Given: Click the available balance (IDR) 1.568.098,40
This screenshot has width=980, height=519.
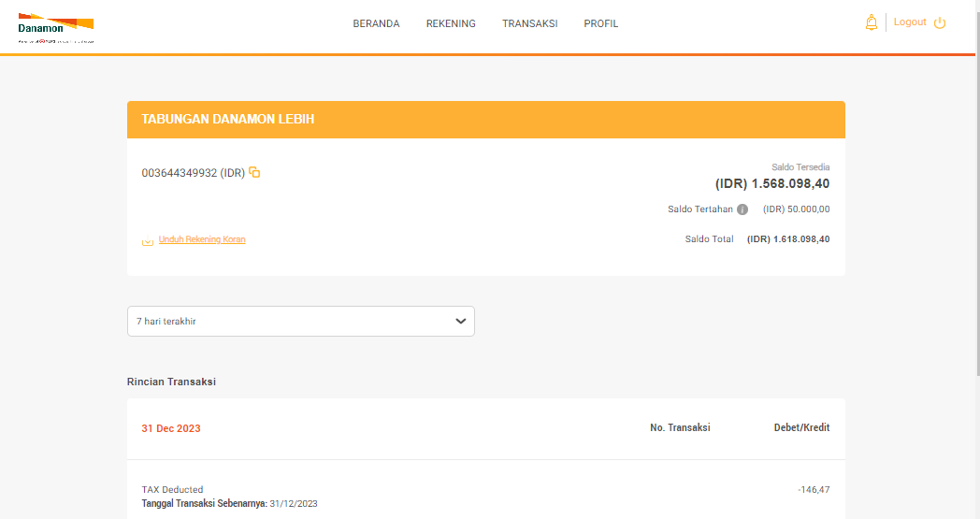Looking at the screenshot, I should pos(772,184).
